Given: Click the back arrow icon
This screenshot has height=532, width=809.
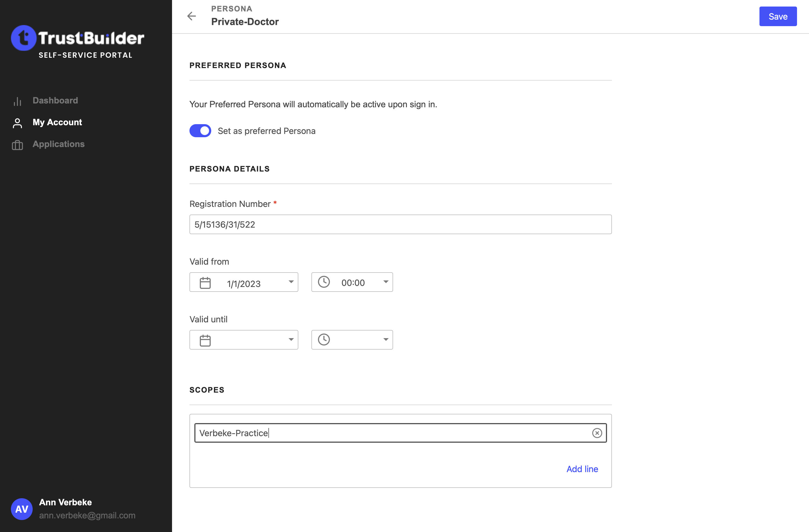Looking at the screenshot, I should [x=192, y=16].
